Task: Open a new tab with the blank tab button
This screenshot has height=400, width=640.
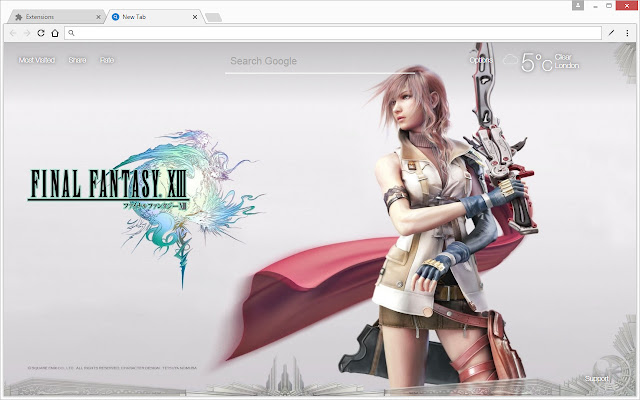Action: coord(213,17)
